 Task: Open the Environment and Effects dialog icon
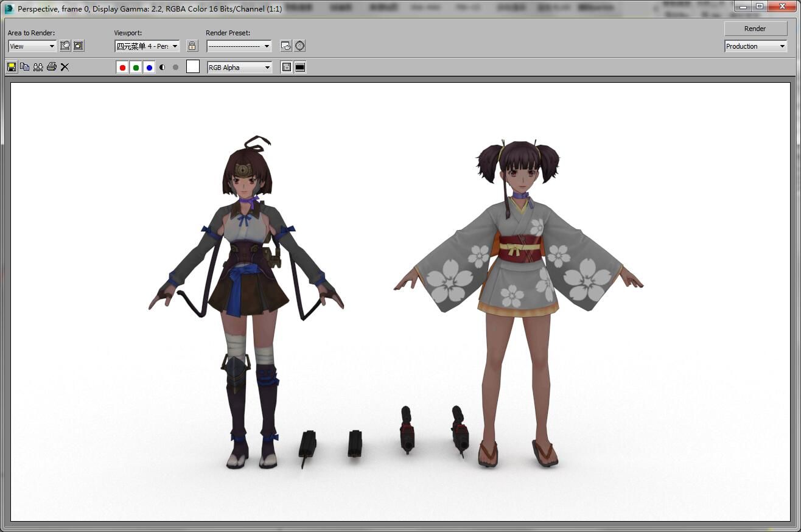(300, 46)
